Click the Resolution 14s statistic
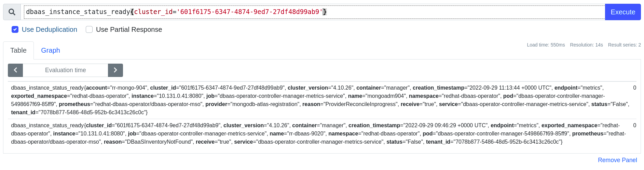The width and height of the screenshot is (644, 170). (x=586, y=45)
